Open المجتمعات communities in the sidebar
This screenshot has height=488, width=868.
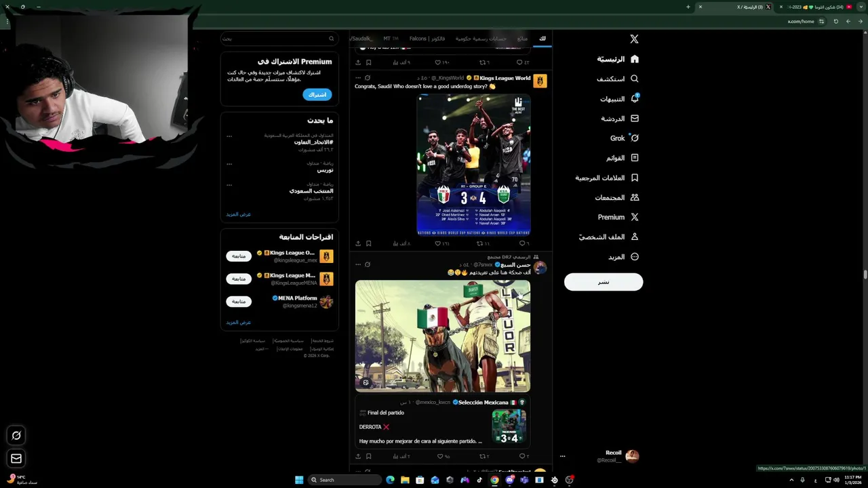pos(616,197)
